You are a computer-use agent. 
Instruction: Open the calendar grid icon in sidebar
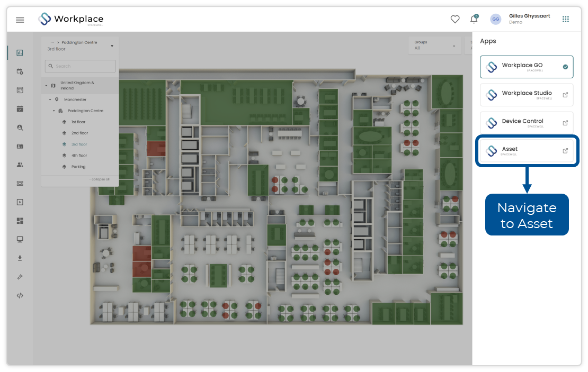tap(20, 90)
